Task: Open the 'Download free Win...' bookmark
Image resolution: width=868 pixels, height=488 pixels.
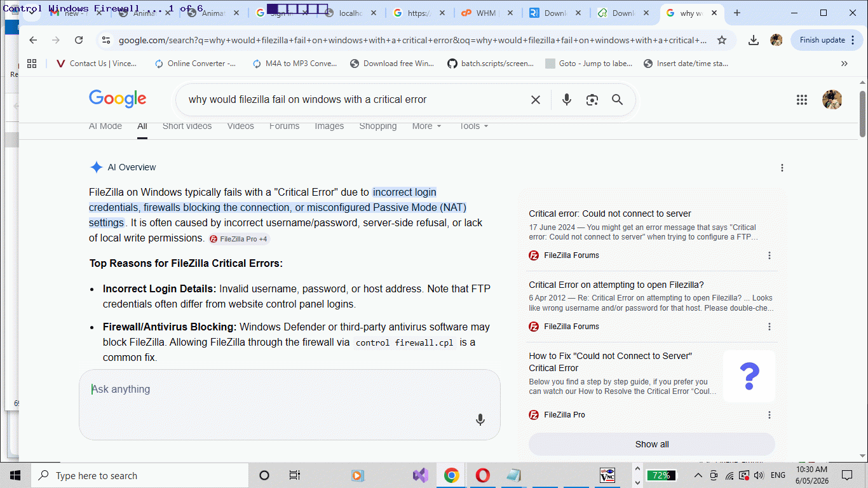Action: tap(392, 64)
